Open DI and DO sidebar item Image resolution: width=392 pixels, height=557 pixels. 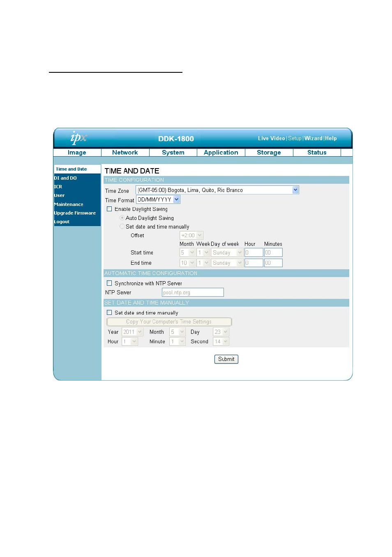[x=65, y=178]
